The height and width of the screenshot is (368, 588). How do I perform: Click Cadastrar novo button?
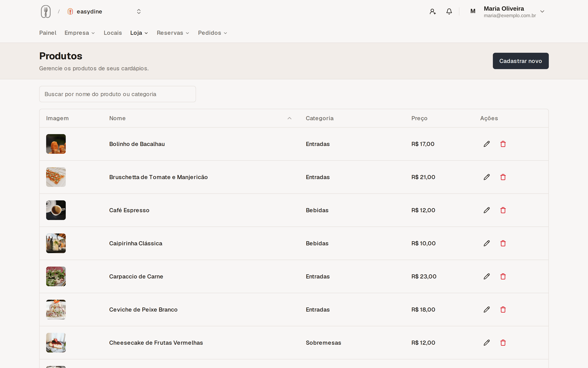pos(520,61)
